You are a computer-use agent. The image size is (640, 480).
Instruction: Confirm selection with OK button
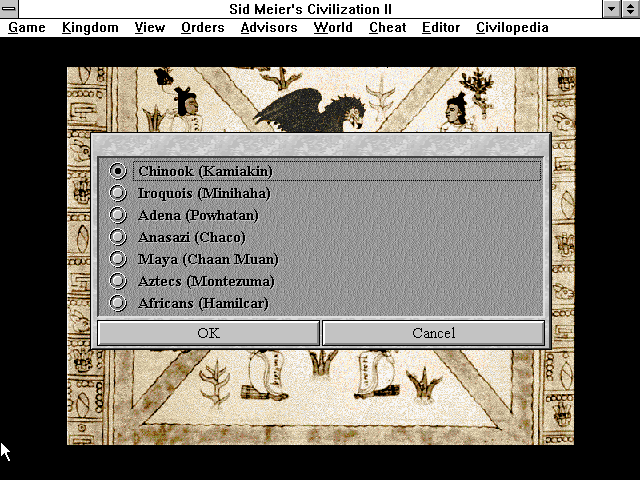pos(209,333)
